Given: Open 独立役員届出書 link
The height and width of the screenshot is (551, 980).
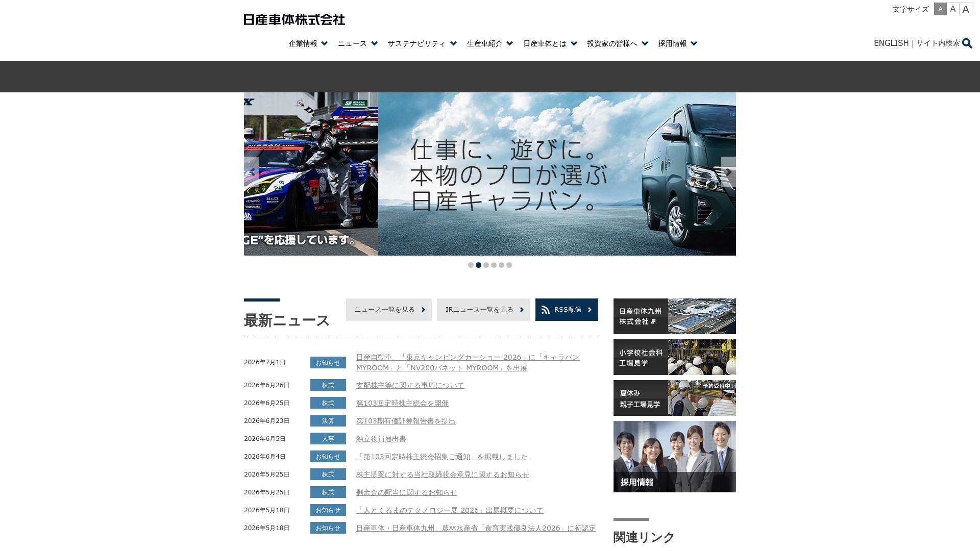Looking at the screenshot, I should tap(381, 439).
